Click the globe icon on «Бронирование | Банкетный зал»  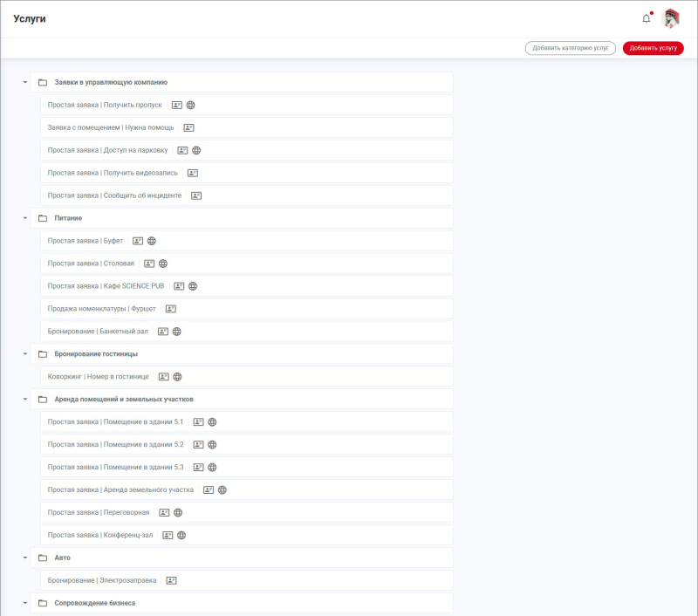click(x=178, y=331)
